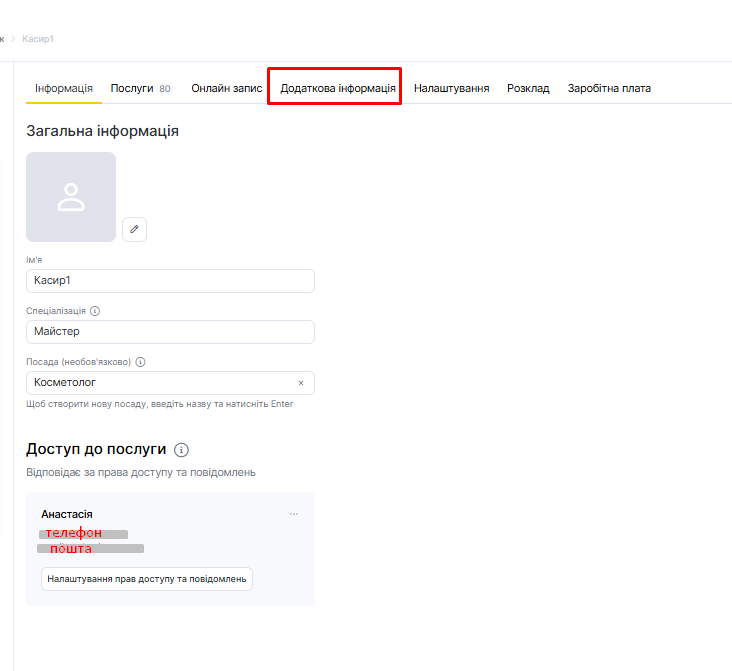Expand the Посада combo box

(x=160, y=383)
